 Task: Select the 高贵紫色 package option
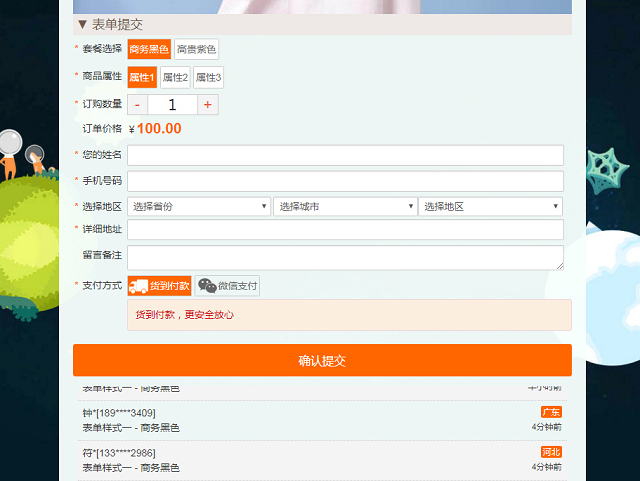[x=196, y=49]
